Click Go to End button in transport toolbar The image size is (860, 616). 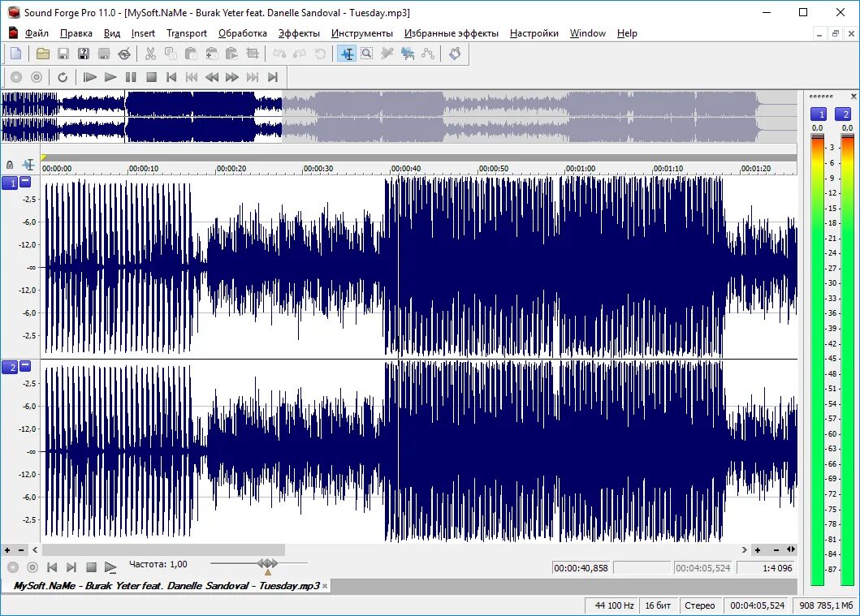(x=273, y=77)
